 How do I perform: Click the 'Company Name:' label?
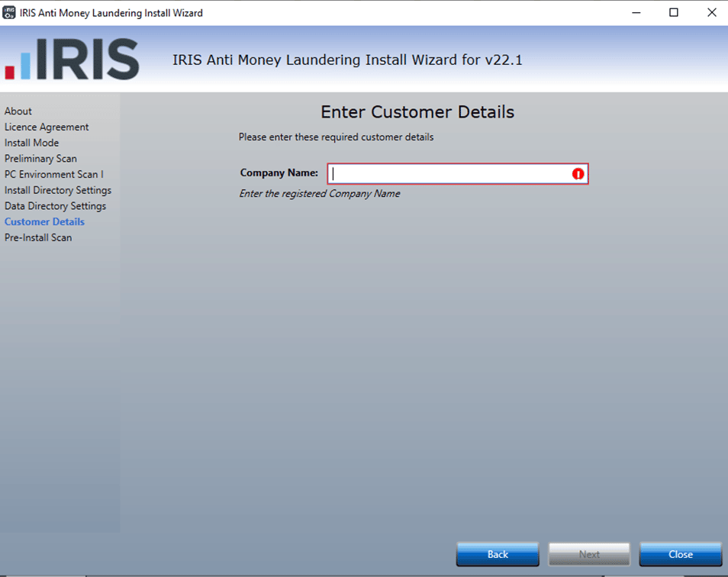pyautogui.click(x=279, y=172)
